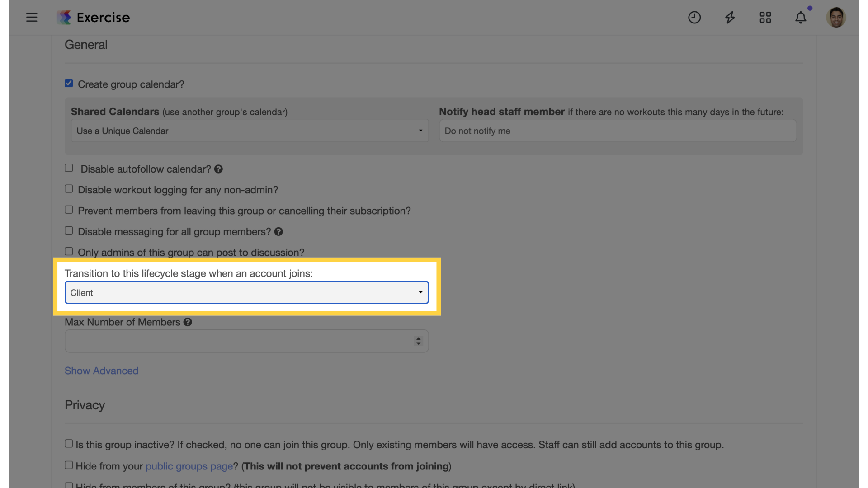This screenshot has width=868, height=488.
Task: Open the Shared Calendars dropdown
Action: pos(250,131)
